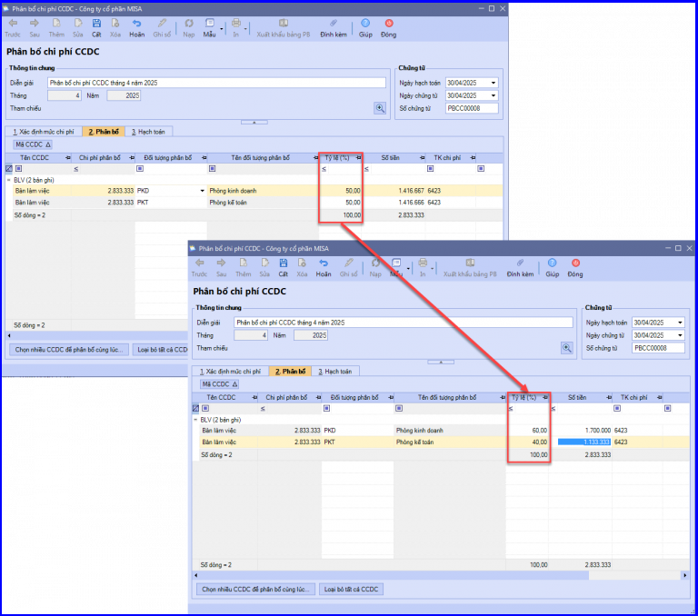This screenshot has width=698, height=616.
Task: Switch to Xác định mức chi phí tab in front window
Action: (x=230, y=372)
